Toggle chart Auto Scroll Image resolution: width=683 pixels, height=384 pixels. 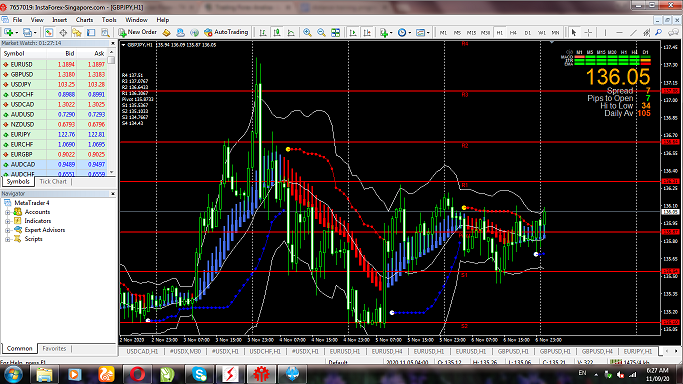click(353, 32)
